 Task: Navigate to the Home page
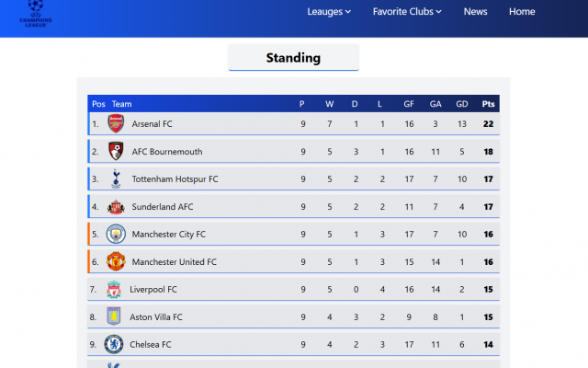[x=522, y=12]
